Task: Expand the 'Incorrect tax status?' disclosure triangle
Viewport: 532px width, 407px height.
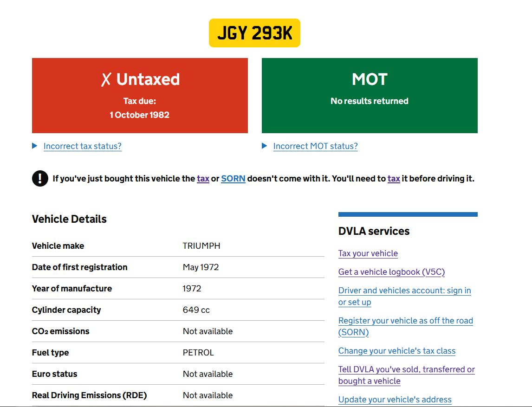Action: coord(35,146)
